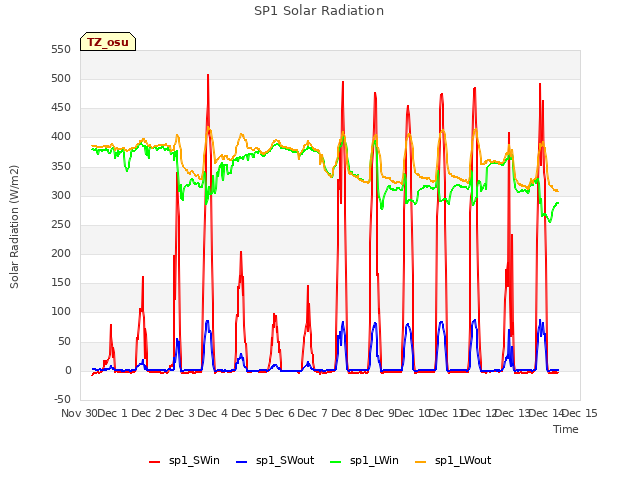Viewport: 640px width, 480px height.
Task: Click the Dec 4 x-axis date label
Action: pos(212,413)
